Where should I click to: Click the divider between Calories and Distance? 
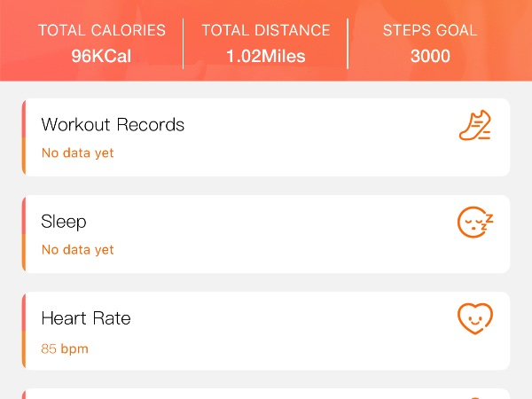click(x=184, y=43)
